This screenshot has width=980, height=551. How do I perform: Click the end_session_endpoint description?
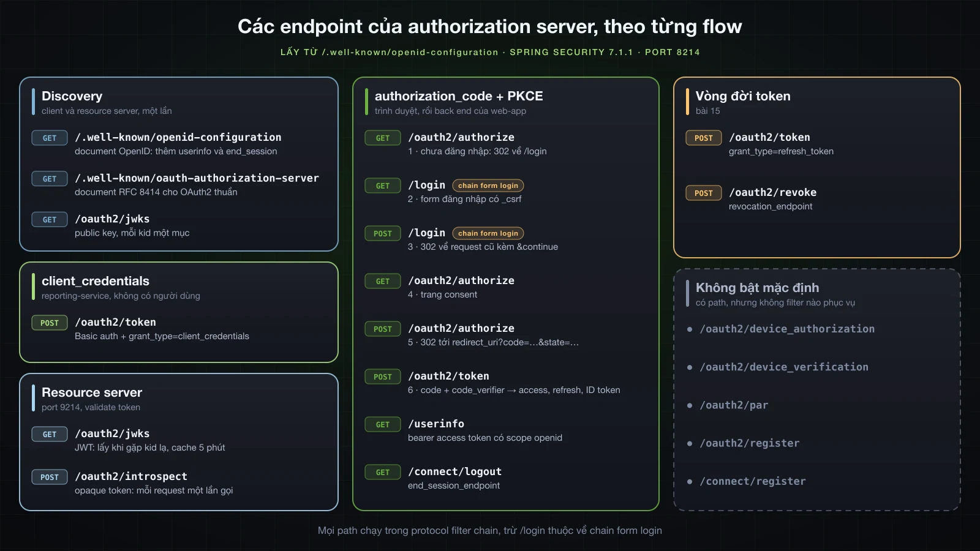tap(454, 485)
